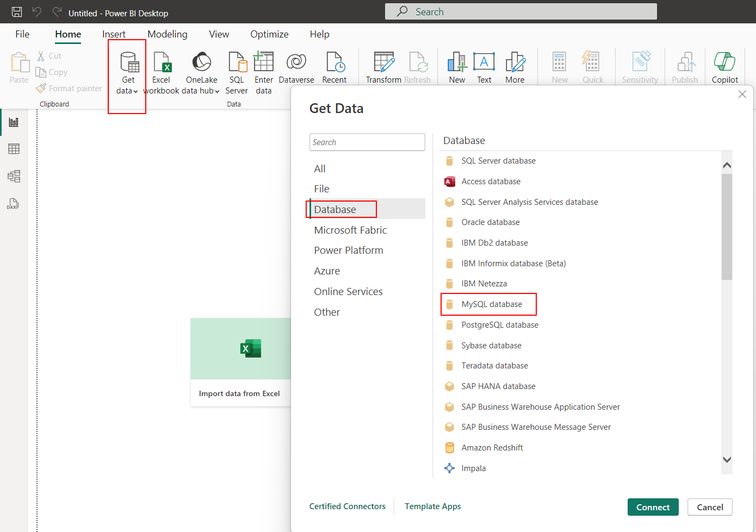Switch to Report view icon
Image resolution: width=756 pixels, height=532 pixels.
click(14, 122)
